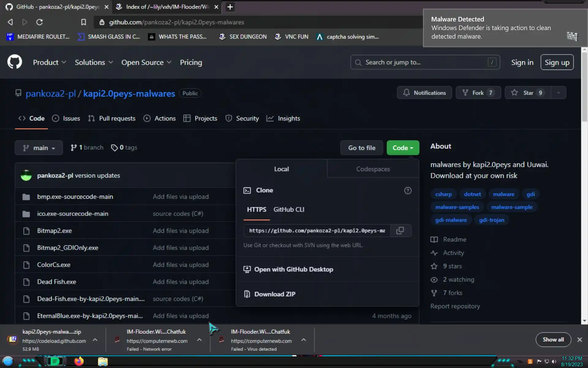This screenshot has height=368, width=588.
Task: Copy the HTTPS clone URL
Action: (400, 231)
